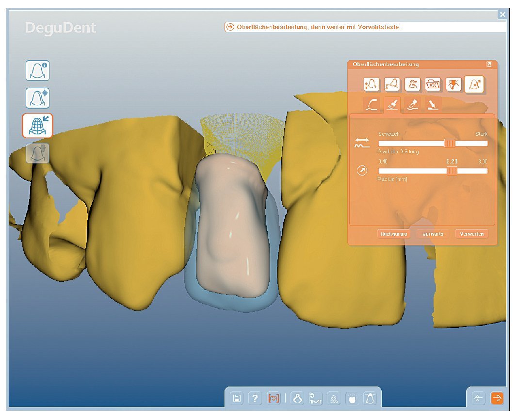Select the tooth wireframe mesh design icon
Screen dimensions: 517x420
pyautogui.click(x=37, y=126)
